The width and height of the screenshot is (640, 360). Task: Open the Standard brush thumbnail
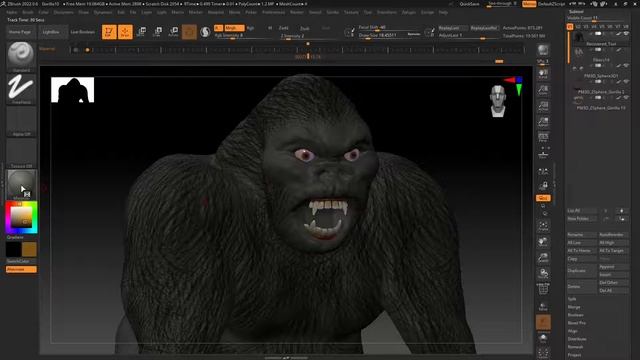21,56
